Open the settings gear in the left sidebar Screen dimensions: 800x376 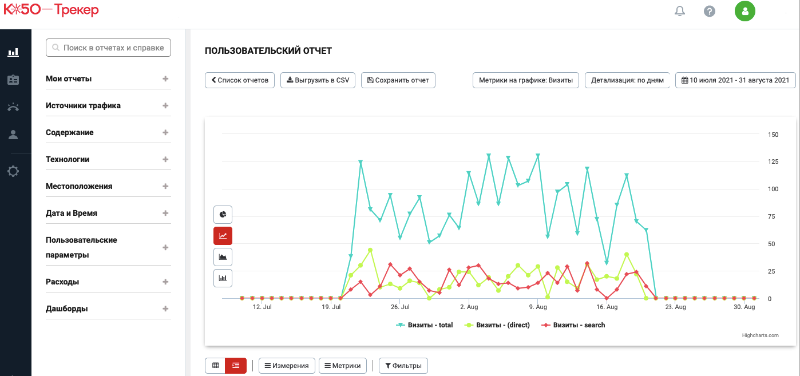13,171
